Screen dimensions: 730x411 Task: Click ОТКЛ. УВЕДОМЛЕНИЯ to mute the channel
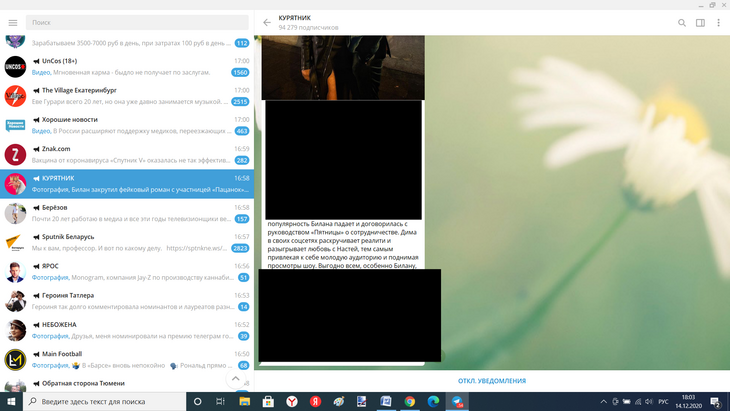491,380
